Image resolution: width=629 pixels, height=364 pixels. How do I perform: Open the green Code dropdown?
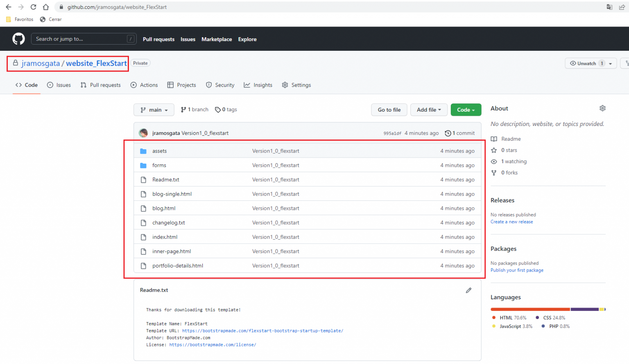point(466,110)
